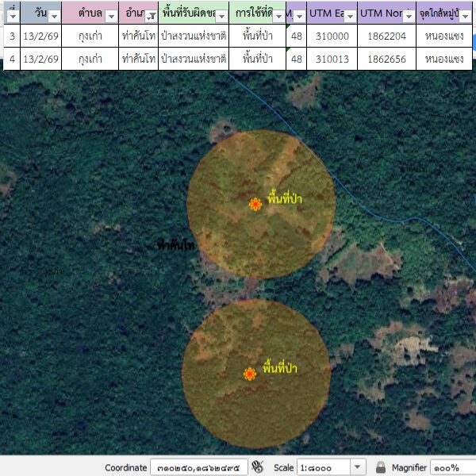Open the ตำบล column filter dropdown

pyautogui.click(x=110, y=16)
